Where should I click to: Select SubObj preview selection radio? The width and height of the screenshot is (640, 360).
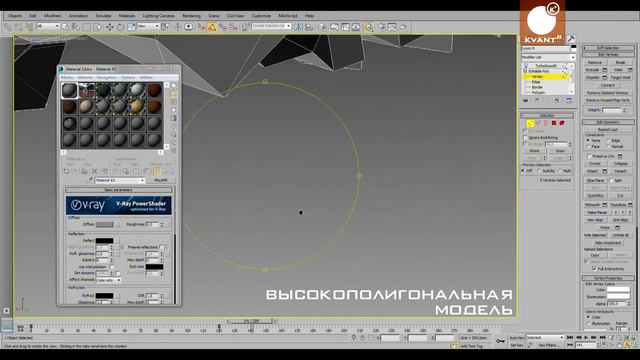(x=540, y=171)
